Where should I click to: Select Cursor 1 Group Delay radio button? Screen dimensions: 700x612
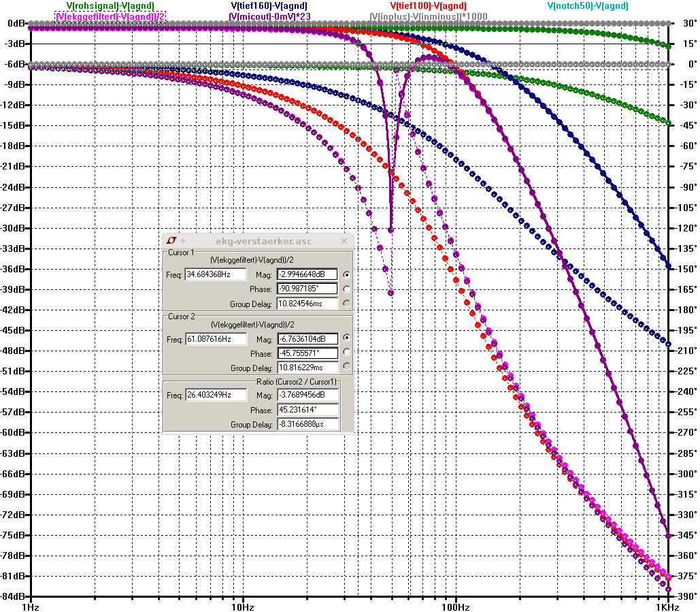pyautogui.click(x=347, y=304)
